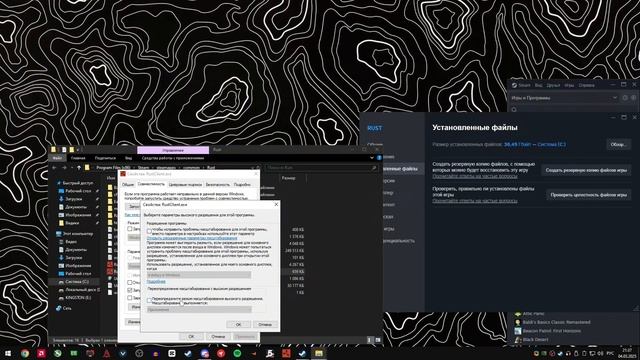Open Explorer recent locations dropdown arrow
Screen dimensions: 640x360
pyautogui.click(x=72, y=168)
